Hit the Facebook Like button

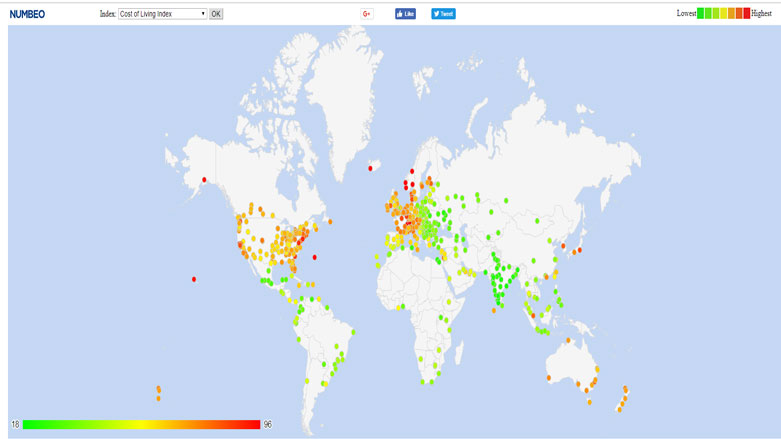point(405,14)
